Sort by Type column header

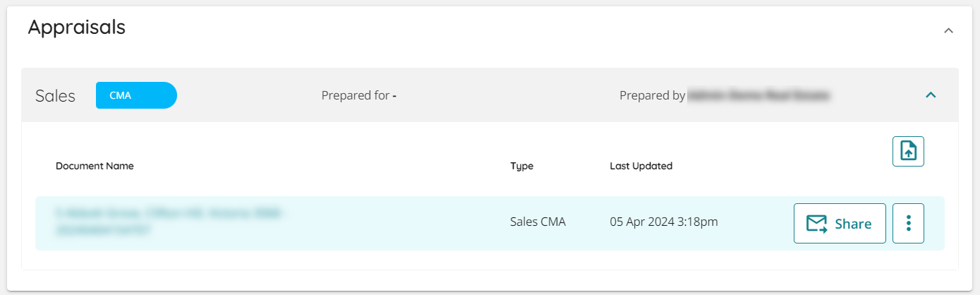(522, 167)
